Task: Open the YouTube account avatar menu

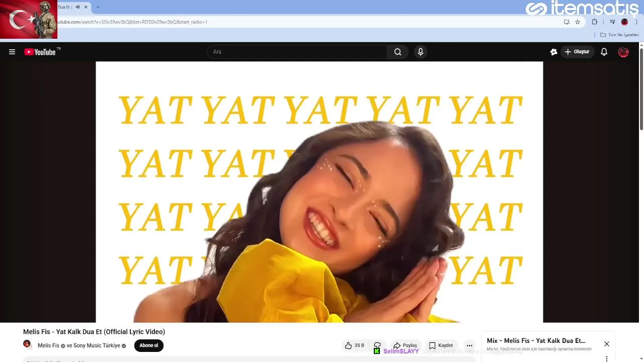Action: coord(623,52)
